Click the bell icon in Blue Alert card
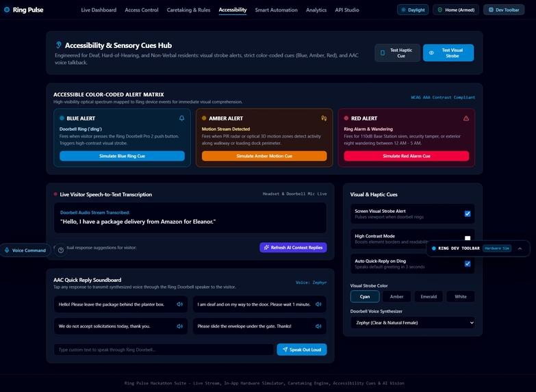This screenshot has height=392, width=536. click(182, 118)
